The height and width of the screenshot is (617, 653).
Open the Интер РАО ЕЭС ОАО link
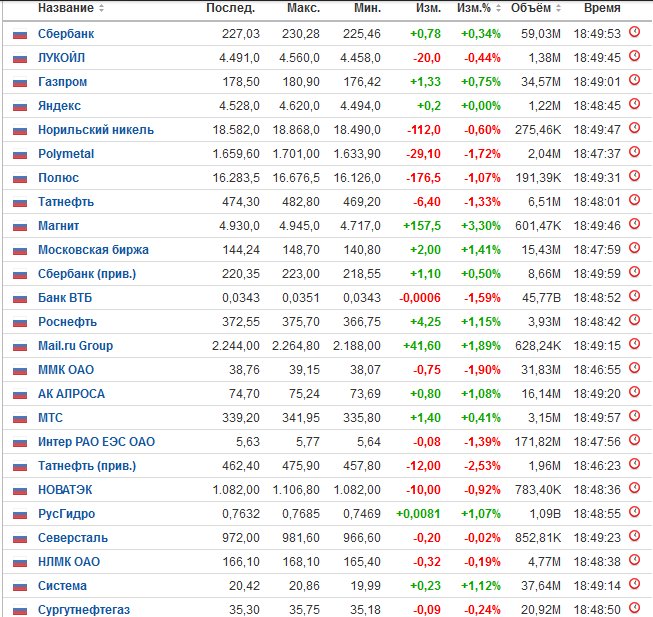(x=96, y=442)
